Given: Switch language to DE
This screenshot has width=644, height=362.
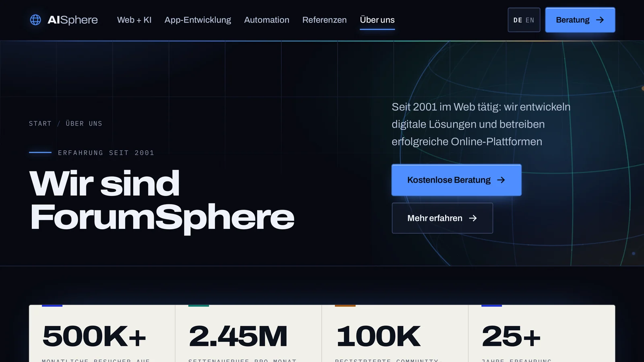Looking at the screenshot, I should pos(518,20).
